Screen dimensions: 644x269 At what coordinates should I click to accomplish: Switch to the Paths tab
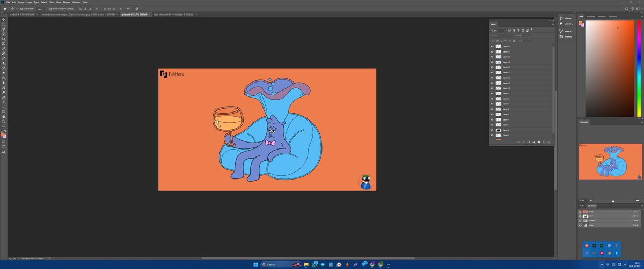coord(582,206)
